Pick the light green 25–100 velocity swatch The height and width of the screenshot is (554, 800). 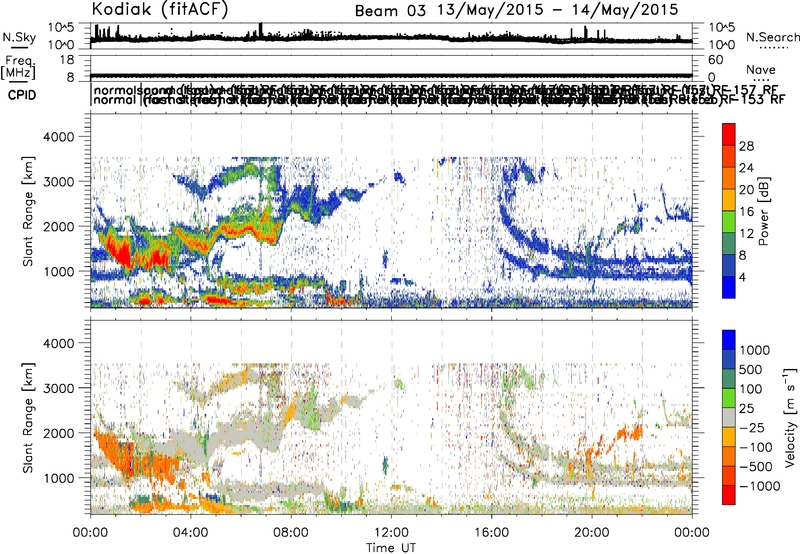pyautogui.click(x=729, y=398)
